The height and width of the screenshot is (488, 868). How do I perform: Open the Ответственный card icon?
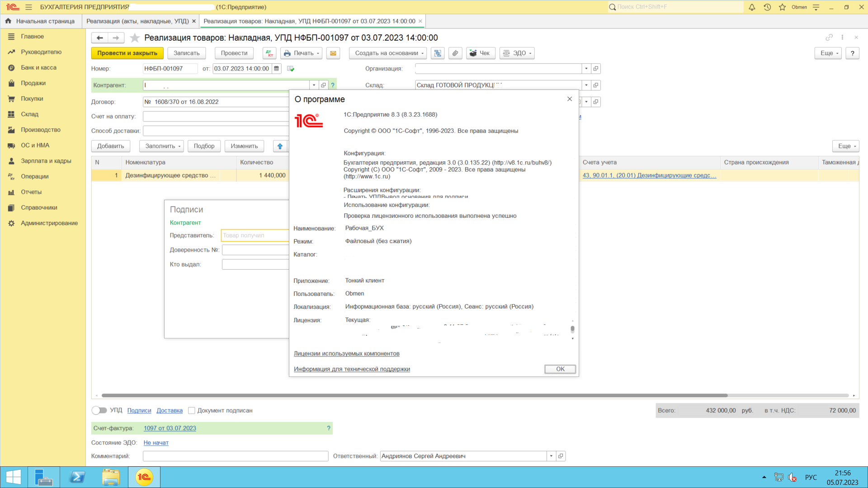point(561,456)
